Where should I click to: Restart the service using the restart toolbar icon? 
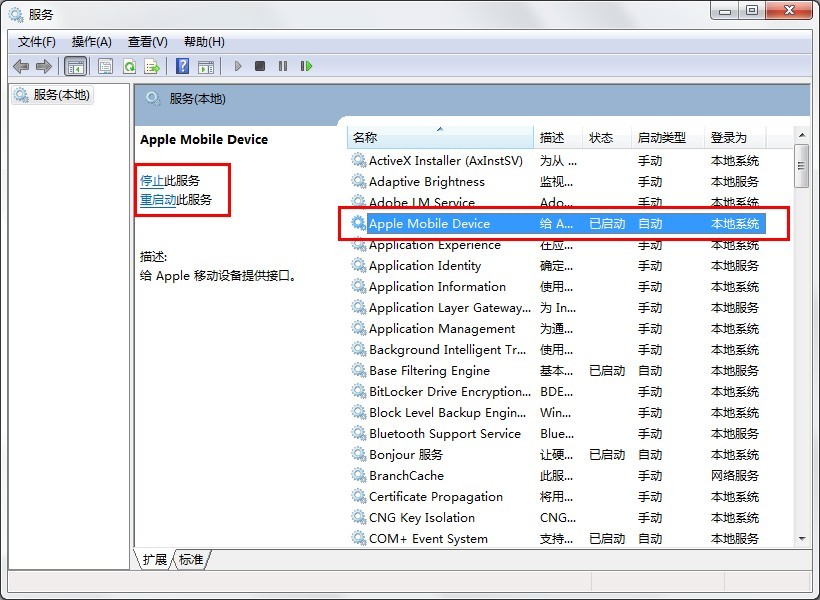coord(307,65)
